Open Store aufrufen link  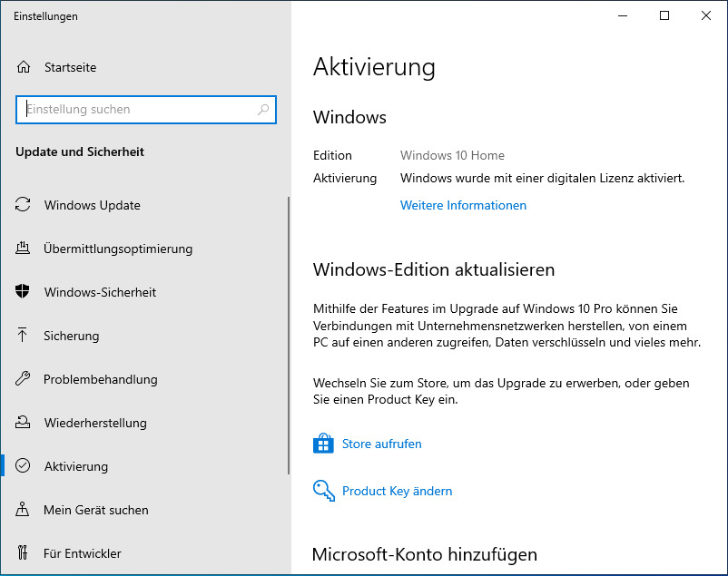click(x=381, y=444)
